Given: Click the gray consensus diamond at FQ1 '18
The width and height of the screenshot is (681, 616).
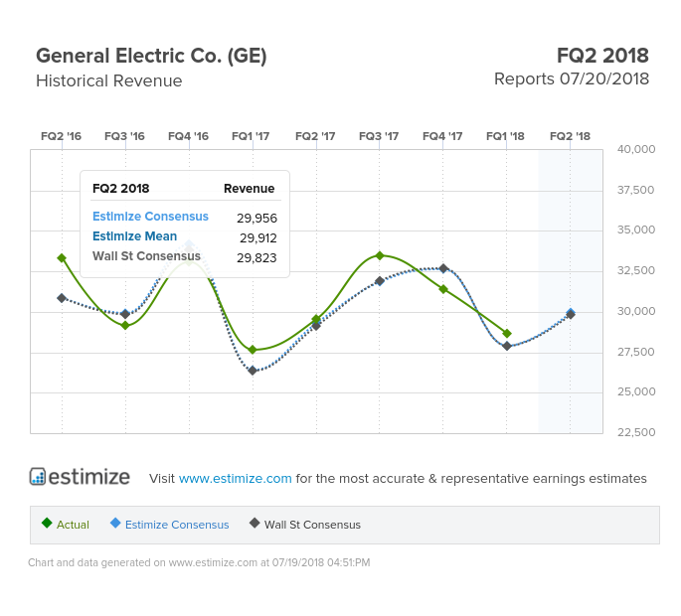Looking at the screenshot, I should 507,346.
